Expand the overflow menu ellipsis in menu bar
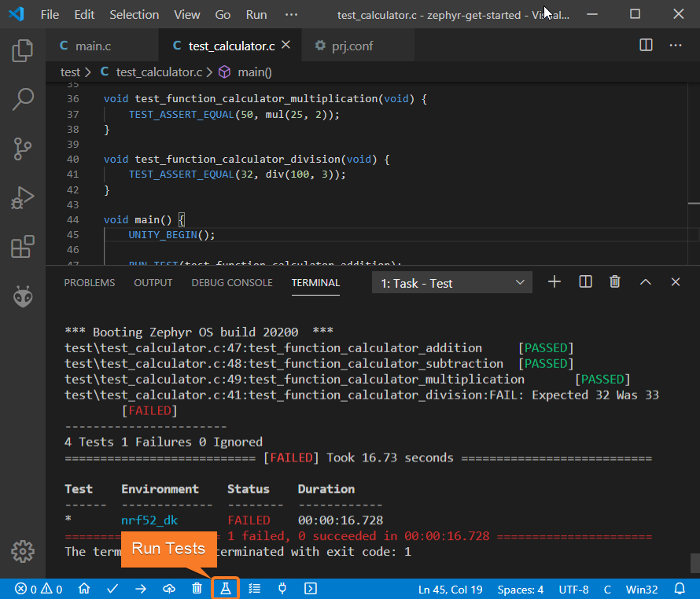The image size is (700, 599). pos(291,15)
